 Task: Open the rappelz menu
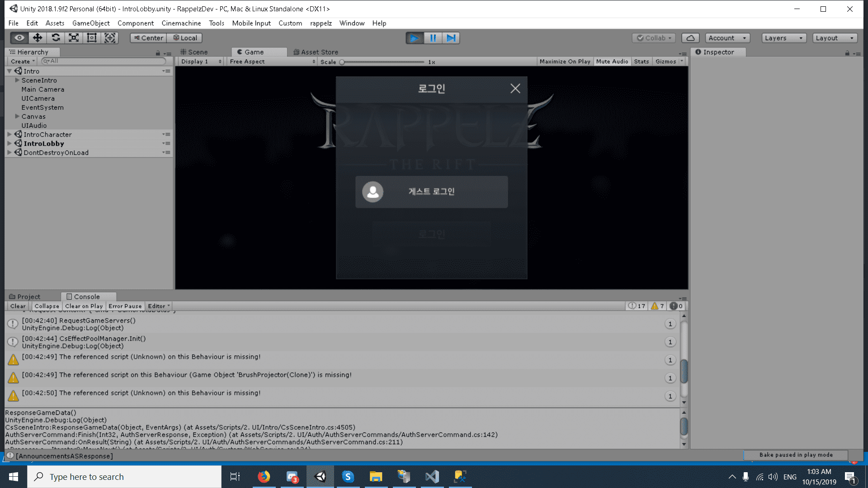tap(321, 23)
